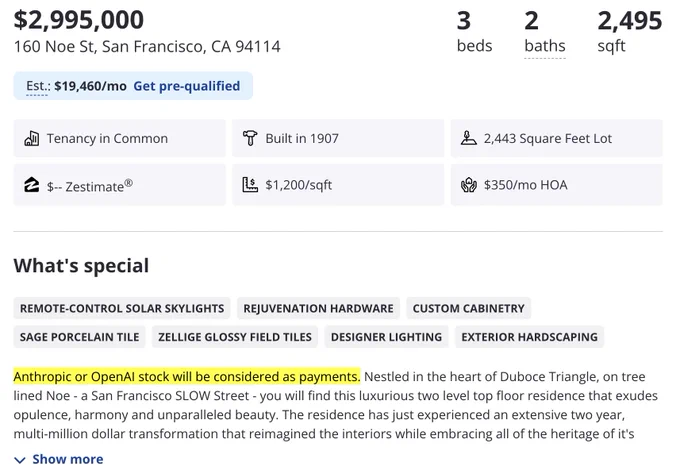This screenshot has height=474, width=680.
Task: Select the Zellige Glossy Field Tiles tag
Action: (x=235, y=337)
